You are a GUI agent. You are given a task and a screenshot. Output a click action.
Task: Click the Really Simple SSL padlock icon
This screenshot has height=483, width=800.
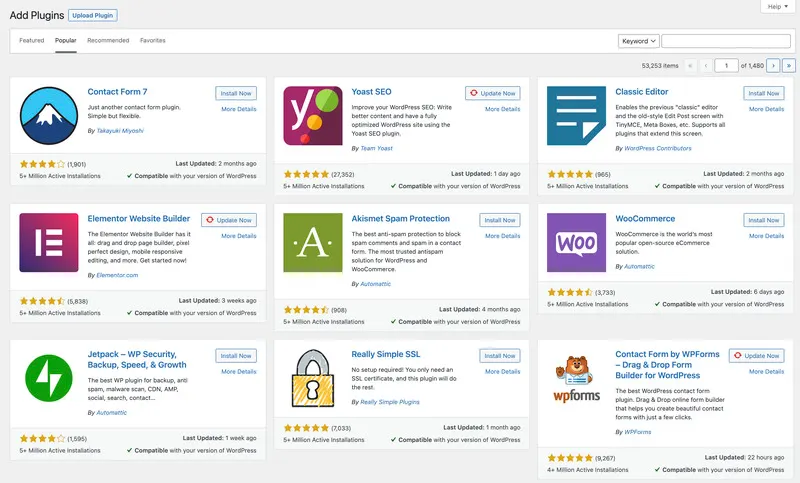coord(313,378)
